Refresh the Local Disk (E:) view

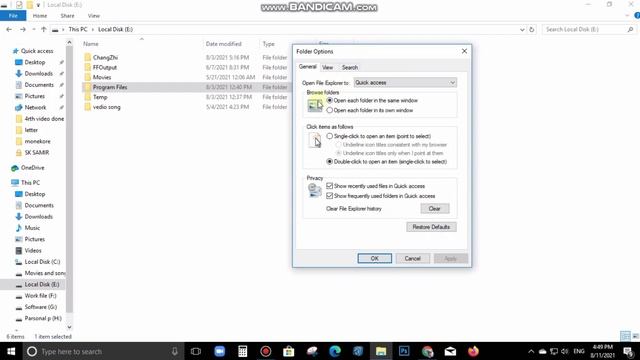(531, 29)
